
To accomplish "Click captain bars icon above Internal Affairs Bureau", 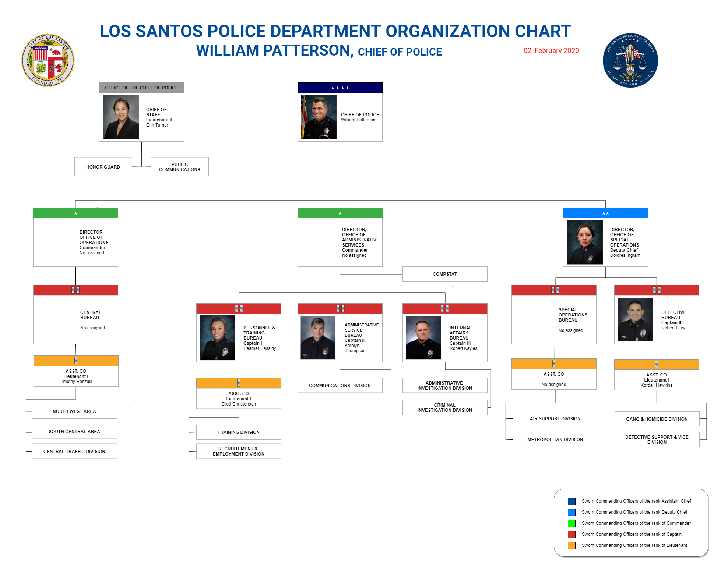I will (444, 308).
